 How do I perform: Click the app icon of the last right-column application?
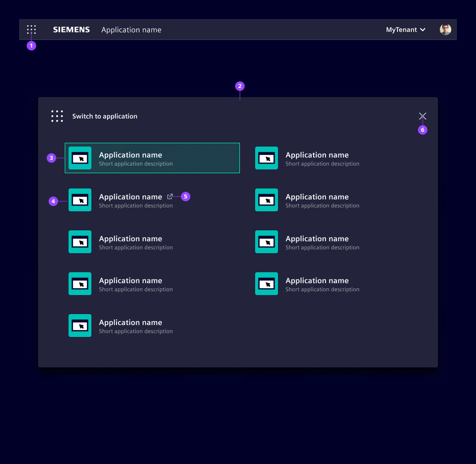click(267, 284)
